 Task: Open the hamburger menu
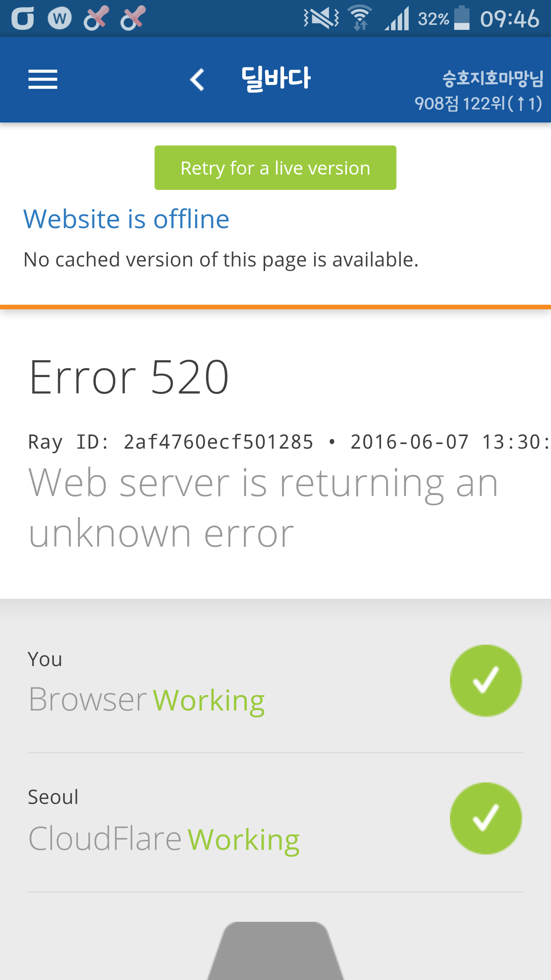click(43, 80)
